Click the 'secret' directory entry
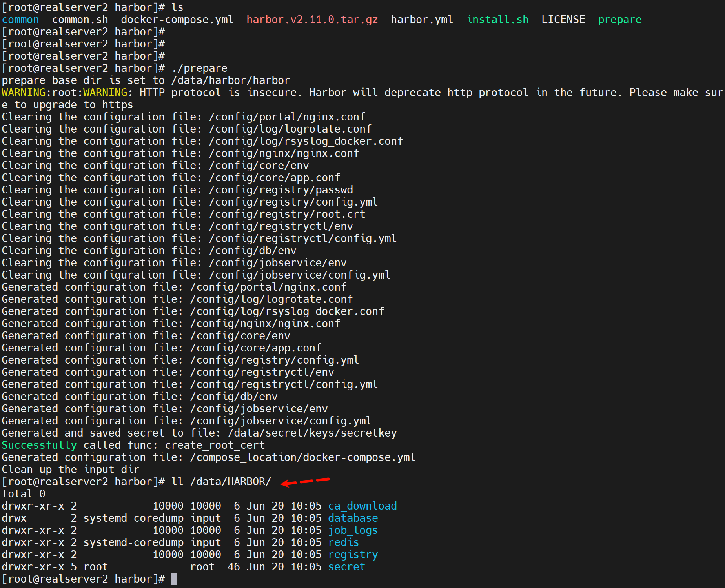 [x=346, y=567]
